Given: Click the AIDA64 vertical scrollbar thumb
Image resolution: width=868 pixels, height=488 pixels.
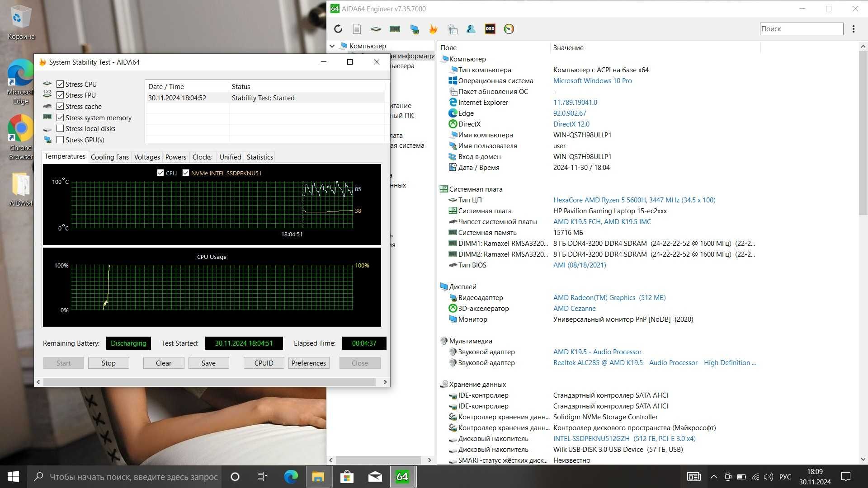Looking at the screenshot, I should [x=863, y=133].
